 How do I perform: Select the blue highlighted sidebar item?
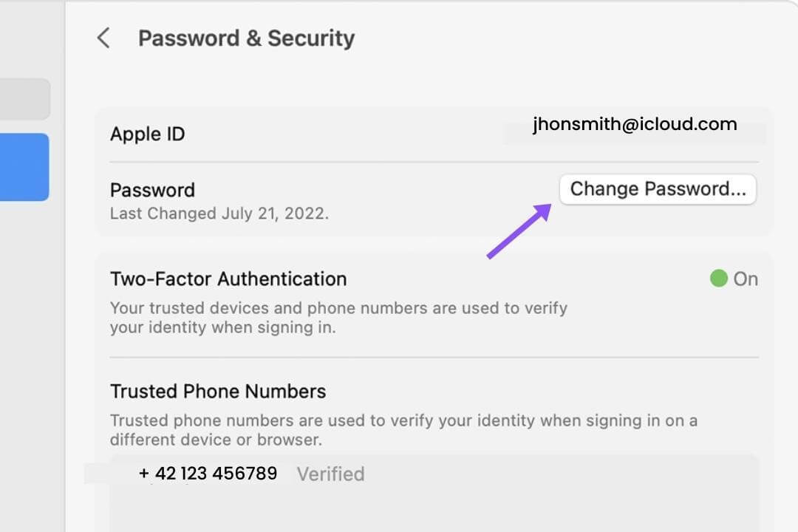point(24,167)
